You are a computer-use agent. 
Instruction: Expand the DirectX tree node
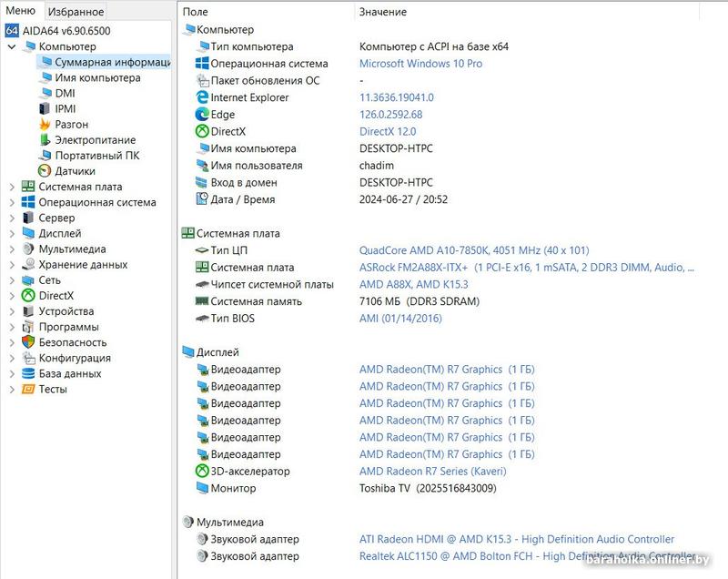click(12, 296)
